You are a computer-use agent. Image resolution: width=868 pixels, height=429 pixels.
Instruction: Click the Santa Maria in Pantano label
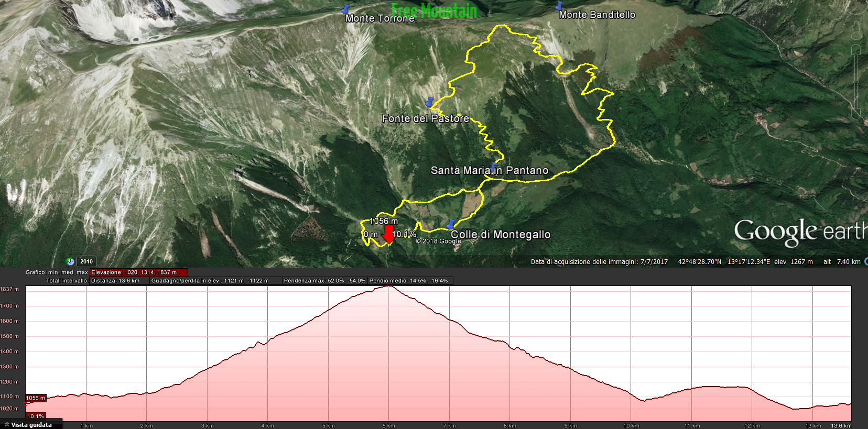coord(490,170)
